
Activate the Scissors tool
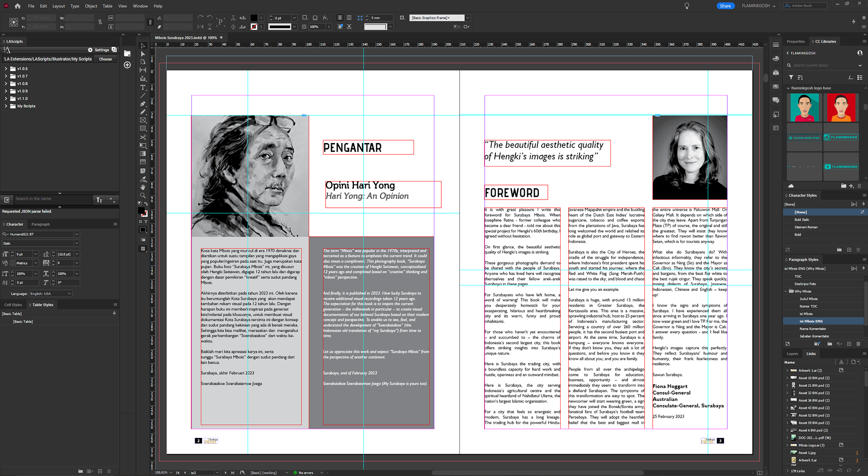click(x=143, y=137)
